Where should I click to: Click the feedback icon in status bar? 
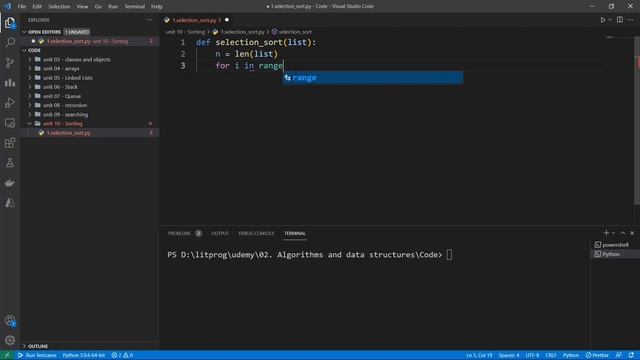point(619,355)
